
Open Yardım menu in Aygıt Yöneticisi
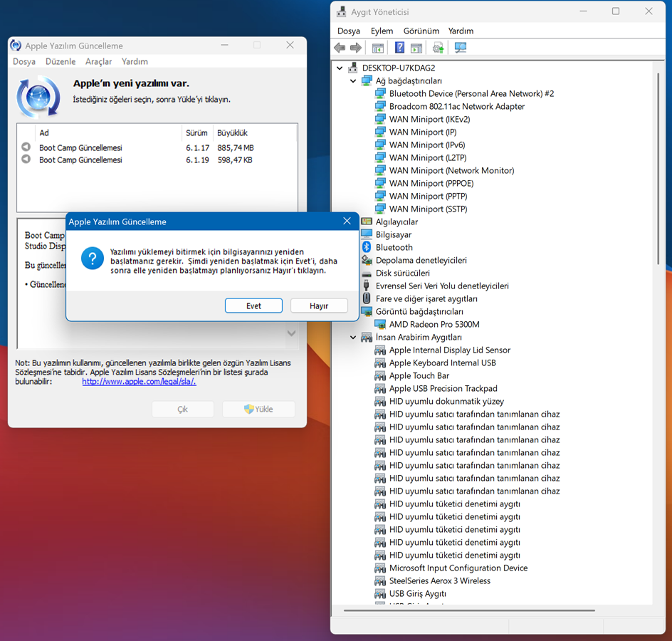pos(461,31)
